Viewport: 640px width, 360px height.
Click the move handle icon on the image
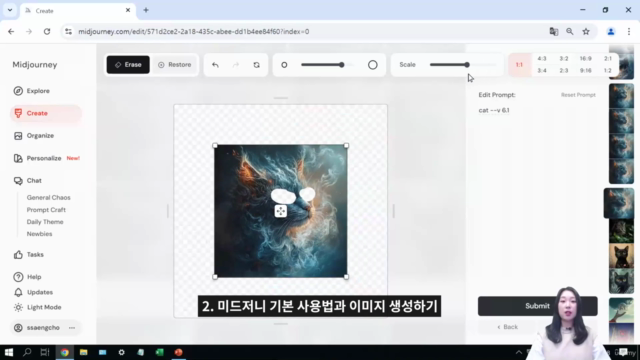pos(280,211)
